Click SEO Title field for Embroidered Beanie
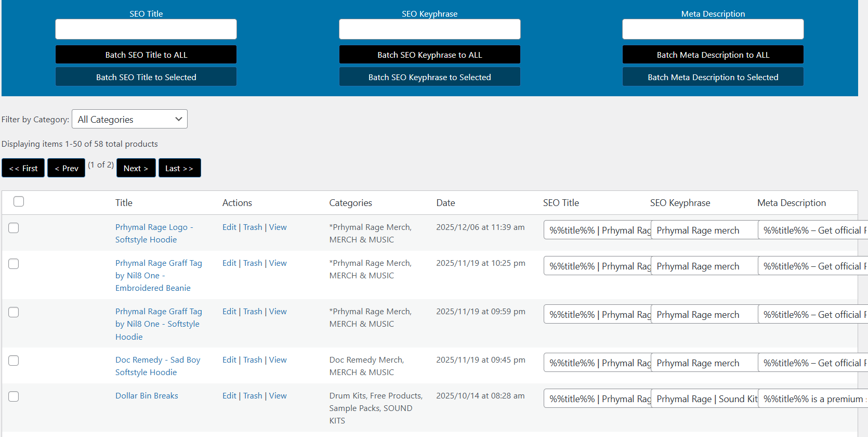868x437 pixels. [x=597, y=266]
